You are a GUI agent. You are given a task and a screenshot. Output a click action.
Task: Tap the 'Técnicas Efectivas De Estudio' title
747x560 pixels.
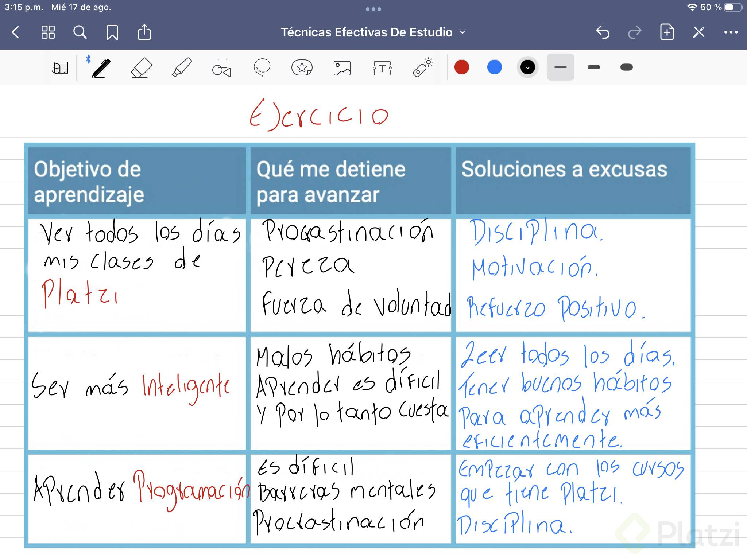click(367, 32)
